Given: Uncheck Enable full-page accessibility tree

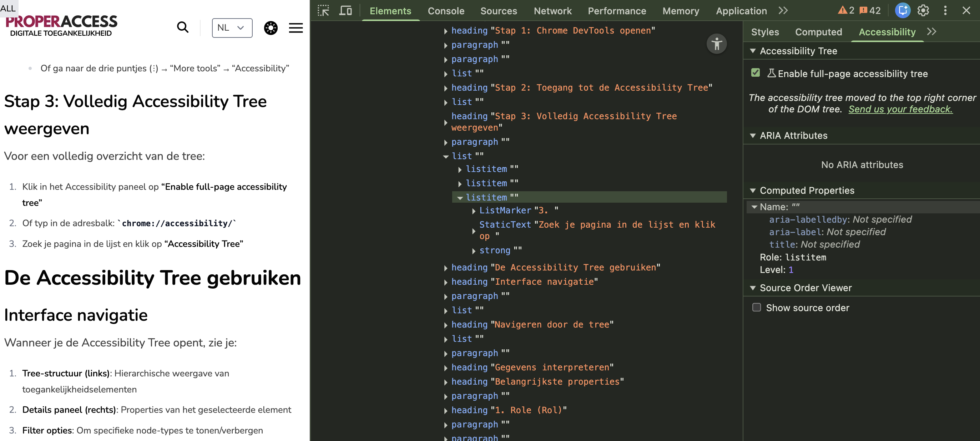Looking at the screenshot, I should coord(756,73).
